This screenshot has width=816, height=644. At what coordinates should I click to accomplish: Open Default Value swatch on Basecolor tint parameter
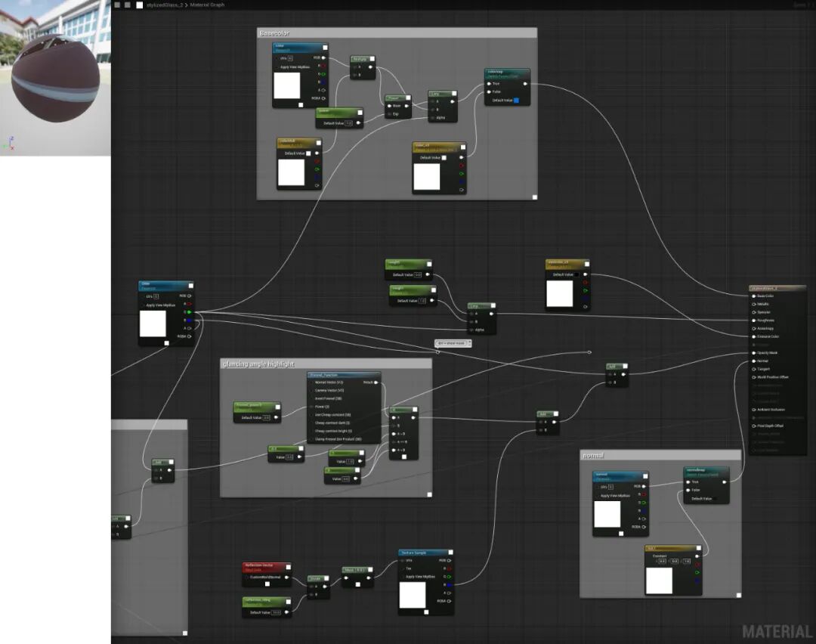[308, 153]
